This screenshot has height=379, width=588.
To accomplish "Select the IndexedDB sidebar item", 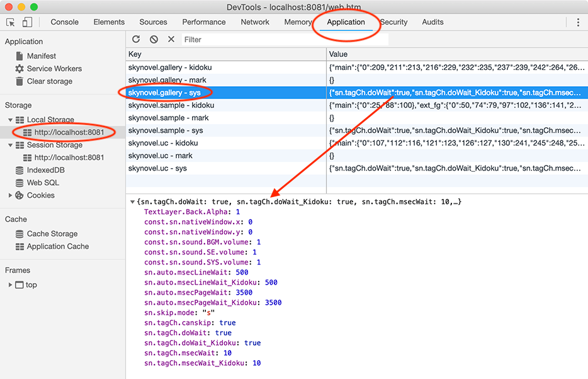I will point(46,170).
